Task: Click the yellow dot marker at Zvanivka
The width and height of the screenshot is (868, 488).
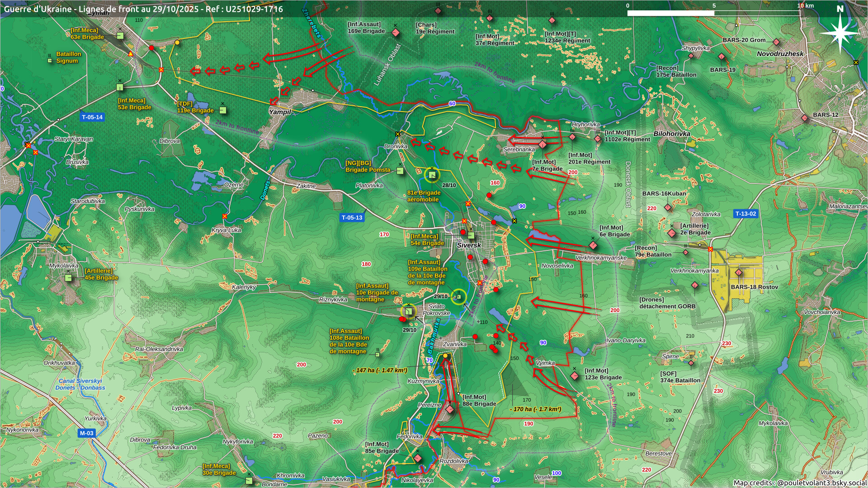Action: pos(445,356)
